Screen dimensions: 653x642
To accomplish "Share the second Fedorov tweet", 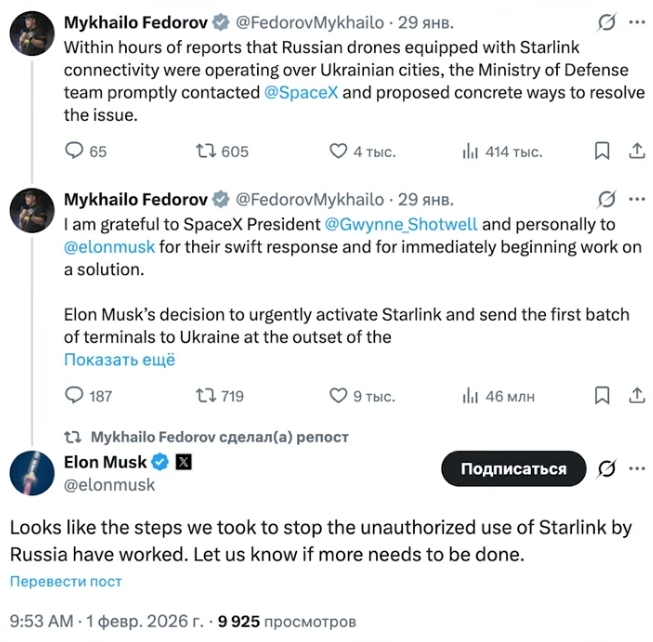I will tap(634, 396).
